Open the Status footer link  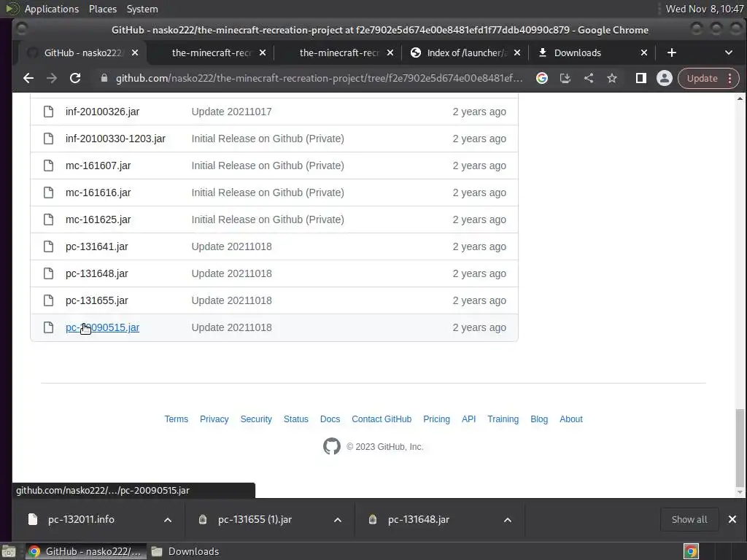296,419
